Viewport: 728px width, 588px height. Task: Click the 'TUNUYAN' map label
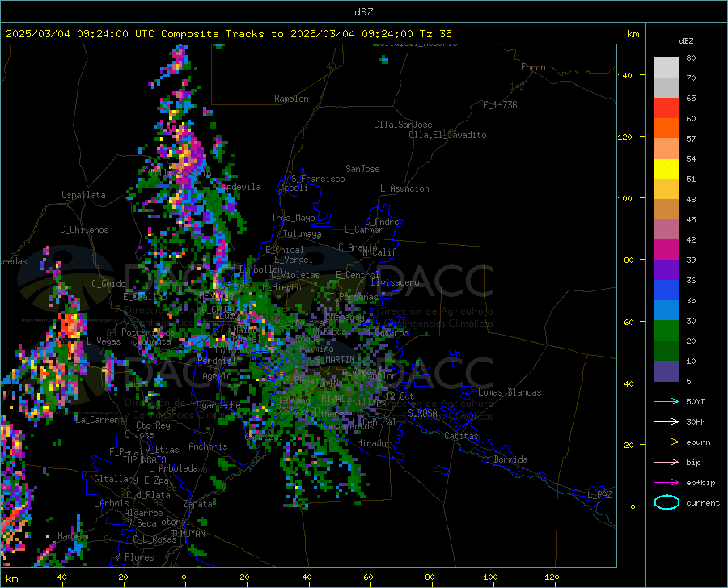tap(188, 533)
